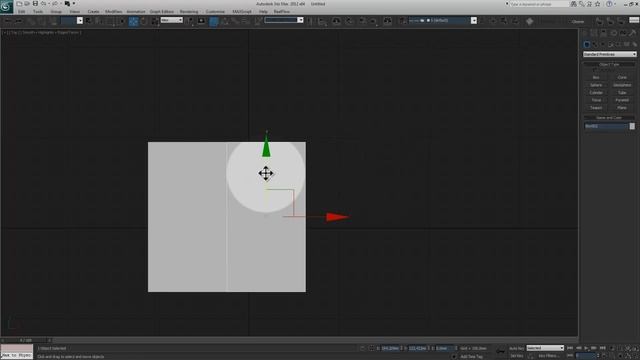This screenshot has height=360, width=640.
Task: Collapse the Object Type rollout
Action: pyautogui.click(x=609, y=64)
